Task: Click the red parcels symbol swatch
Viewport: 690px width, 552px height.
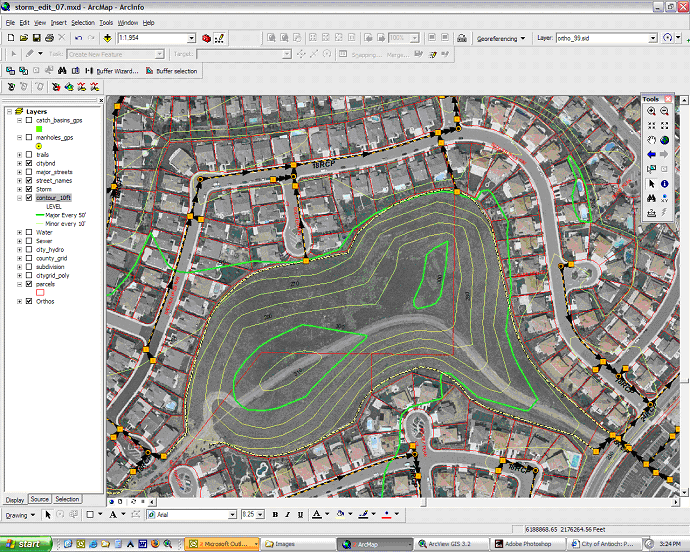Action: point(39,293)
